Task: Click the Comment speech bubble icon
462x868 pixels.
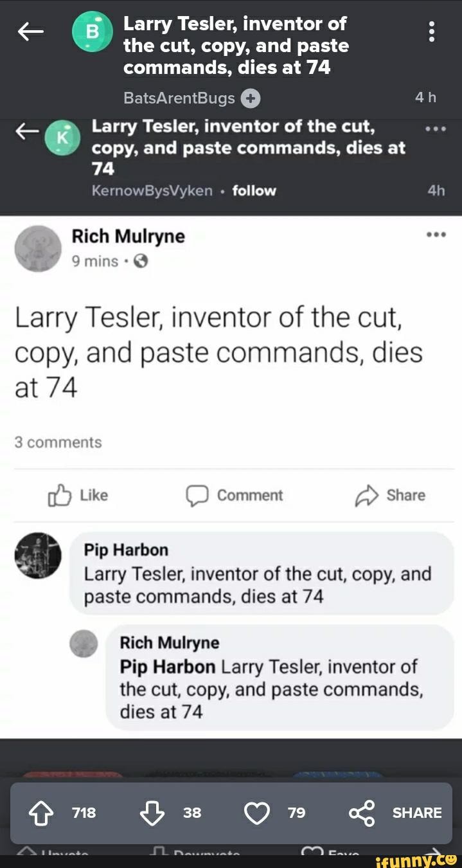Action: tap(197, 495)
